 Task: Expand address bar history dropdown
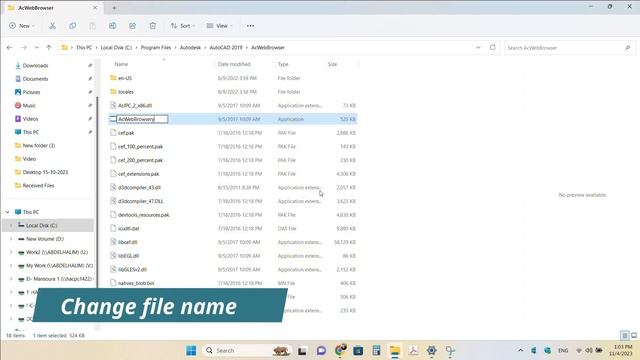(x=478, y=48)
